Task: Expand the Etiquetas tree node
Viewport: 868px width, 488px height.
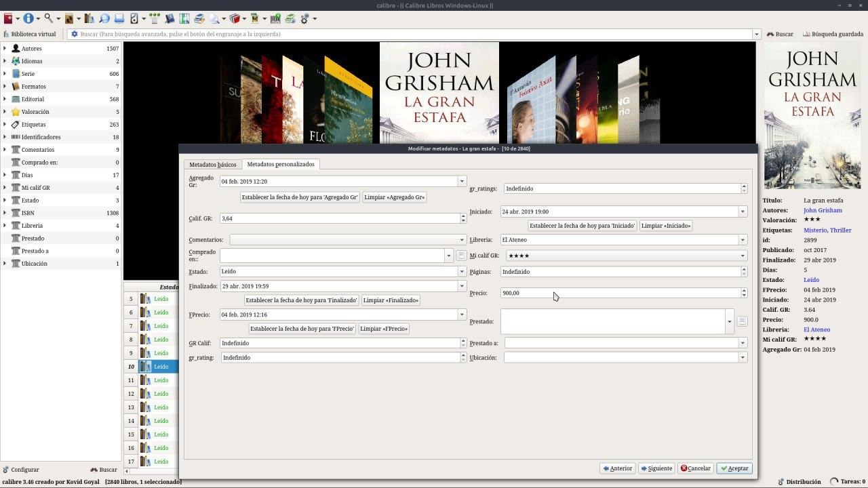Action: [5, 125]
